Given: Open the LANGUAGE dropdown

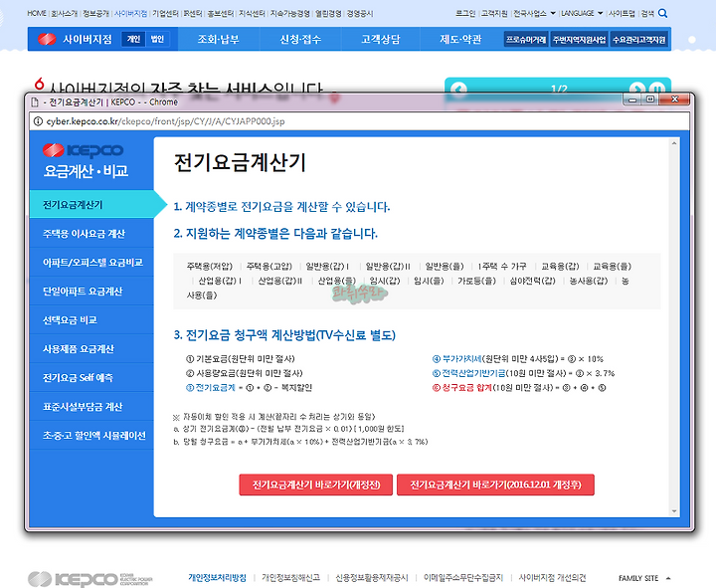Looking at the screenshot, I should point(582,13).
